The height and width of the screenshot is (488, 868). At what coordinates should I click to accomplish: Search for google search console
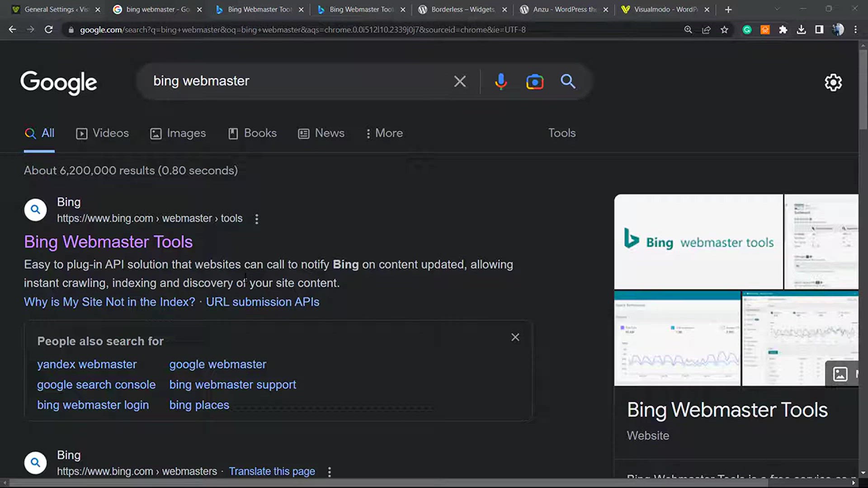[x=96, y=385]
